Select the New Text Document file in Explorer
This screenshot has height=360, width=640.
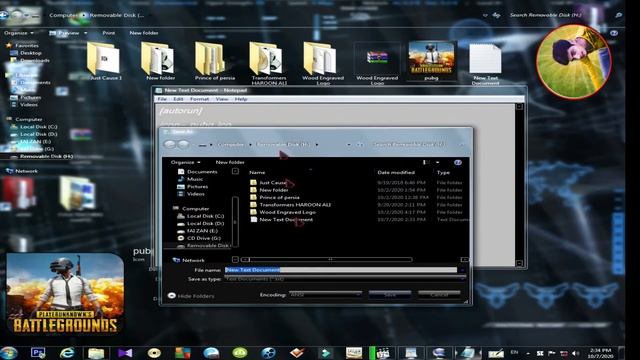click(485, 64)
